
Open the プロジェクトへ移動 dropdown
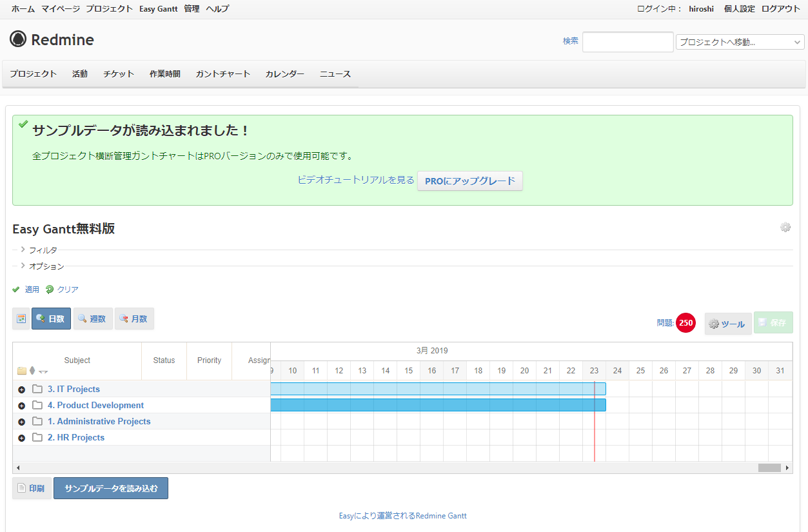pyautogui.click(x=739, y=42)
